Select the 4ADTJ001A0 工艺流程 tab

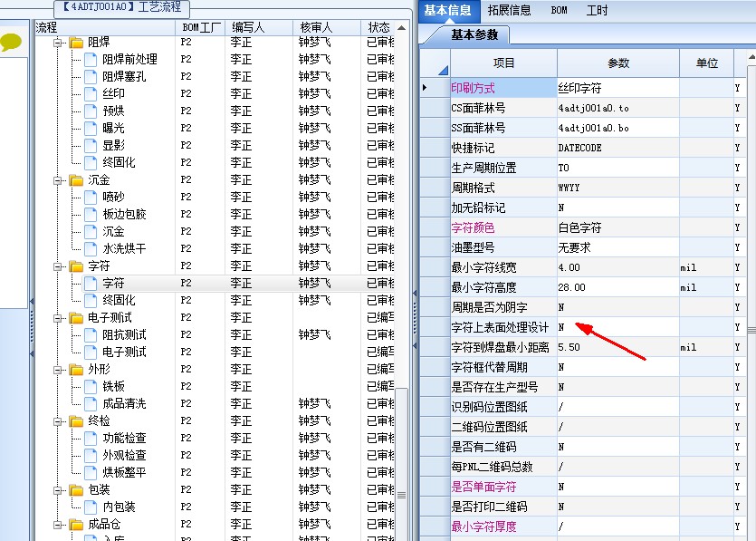121,7
